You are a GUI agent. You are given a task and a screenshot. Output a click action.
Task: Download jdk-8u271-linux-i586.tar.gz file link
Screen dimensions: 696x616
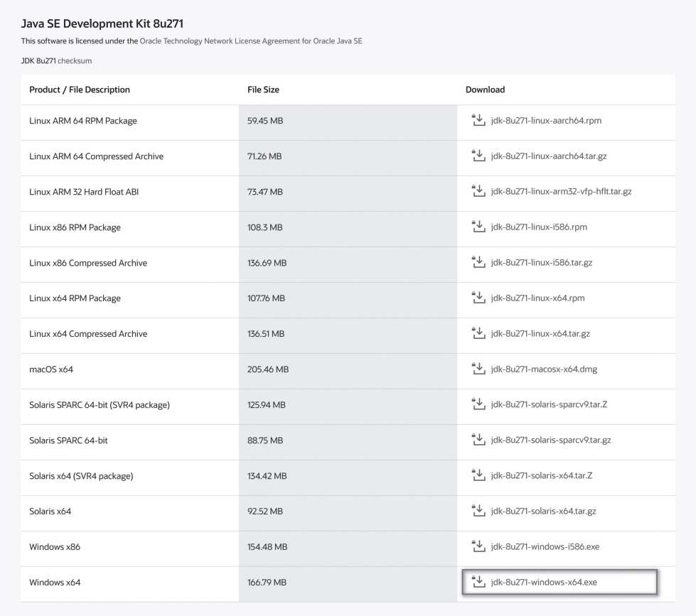click(541, 263)
